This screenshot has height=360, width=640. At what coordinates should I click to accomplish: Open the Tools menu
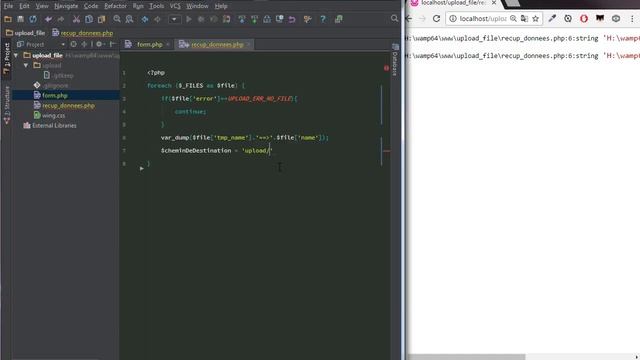pyautogui.click(x=156, y=6)
